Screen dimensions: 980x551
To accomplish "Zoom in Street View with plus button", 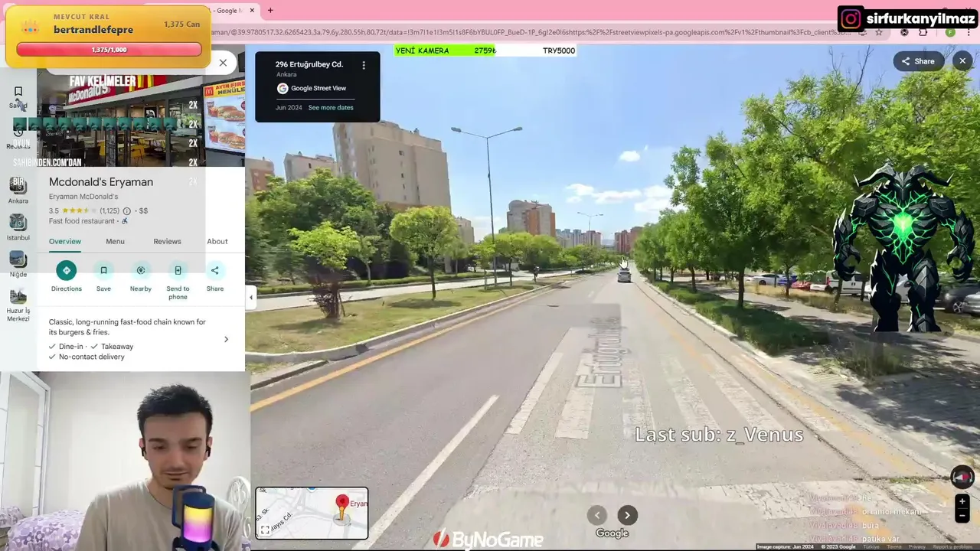I will pyautogui.click(x=962, y=501).
